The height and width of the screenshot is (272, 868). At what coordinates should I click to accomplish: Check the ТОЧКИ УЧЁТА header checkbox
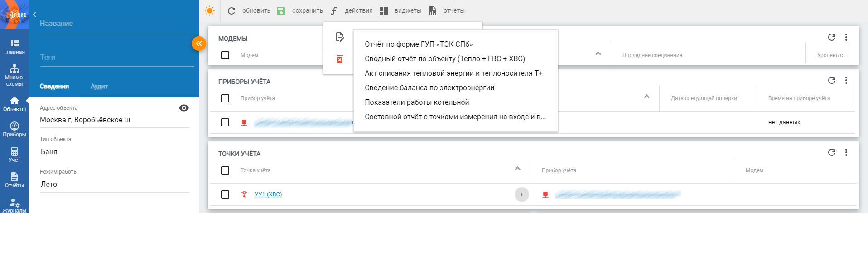(x=225, y=170)
